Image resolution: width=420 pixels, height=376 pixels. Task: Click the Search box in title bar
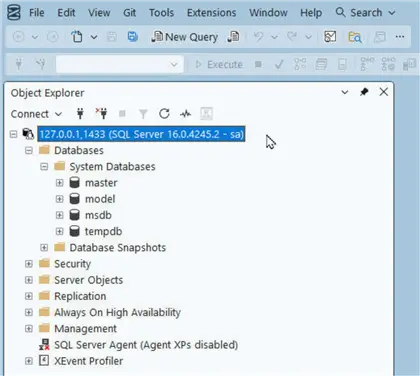click(365, 13)
